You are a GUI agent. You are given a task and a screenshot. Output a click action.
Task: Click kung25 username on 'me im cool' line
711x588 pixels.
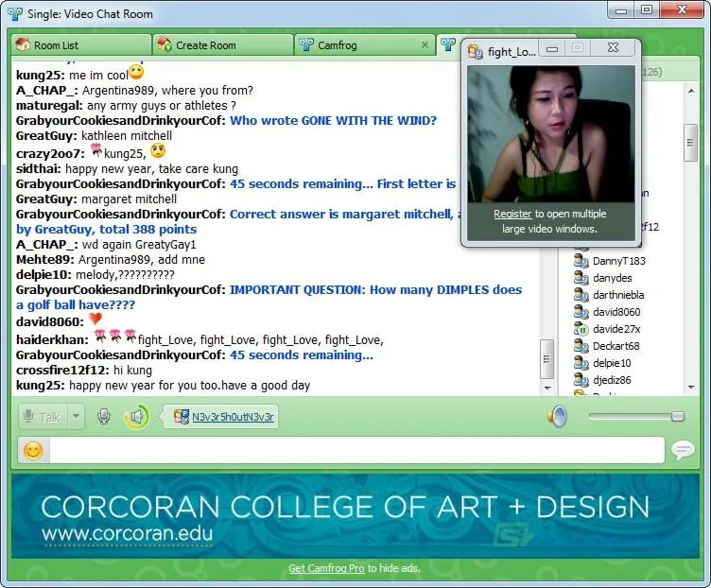(41, 76)
